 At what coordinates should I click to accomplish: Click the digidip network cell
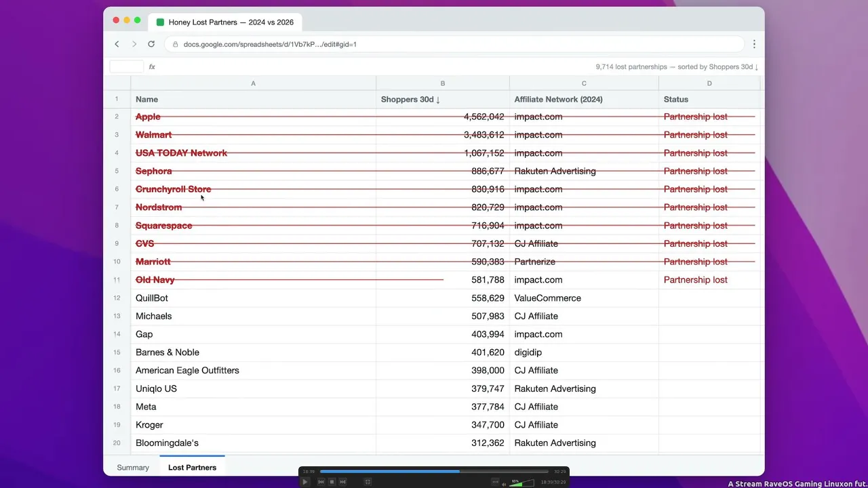point(584,352)
